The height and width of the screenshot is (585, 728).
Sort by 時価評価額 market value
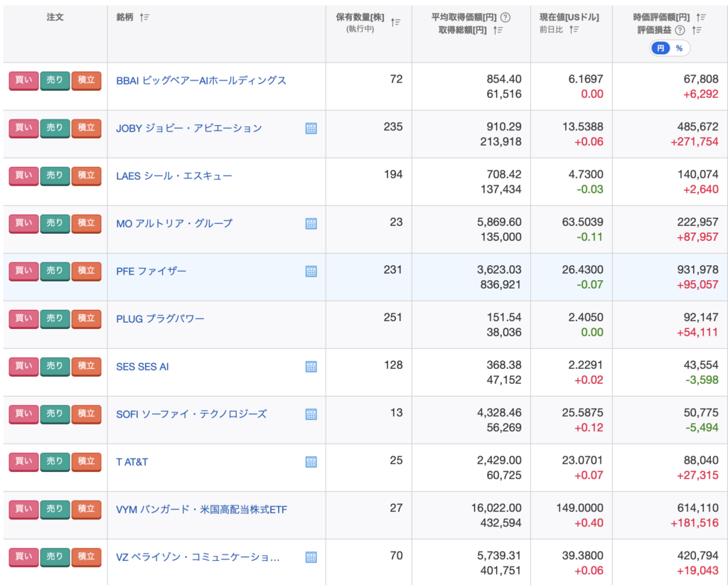pyautogui.click(x=701, y=17)
